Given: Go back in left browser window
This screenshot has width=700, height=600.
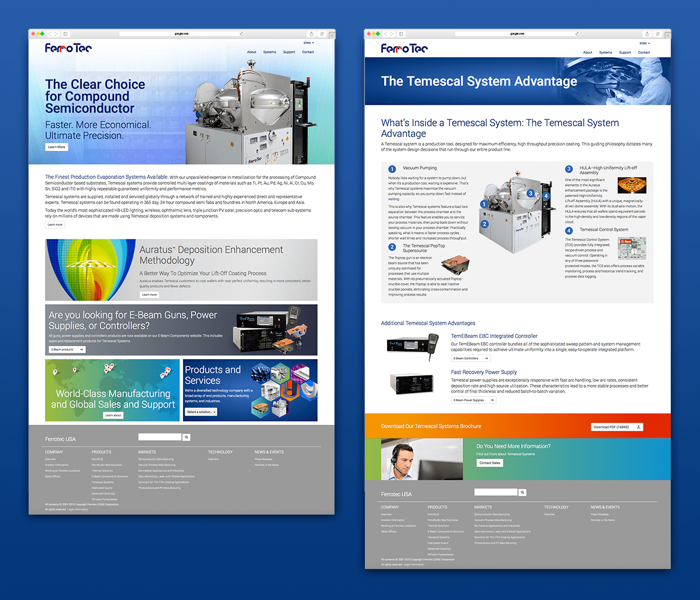Looking at the screenshot, I should click(x=50, y=34).
